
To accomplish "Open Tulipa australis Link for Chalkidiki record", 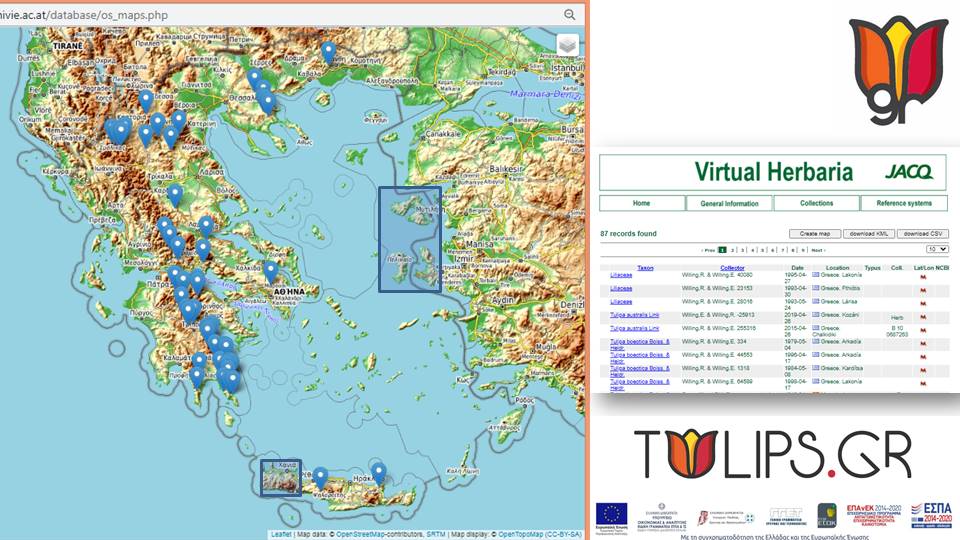I will pyautogui.click(x=634, y=328).
